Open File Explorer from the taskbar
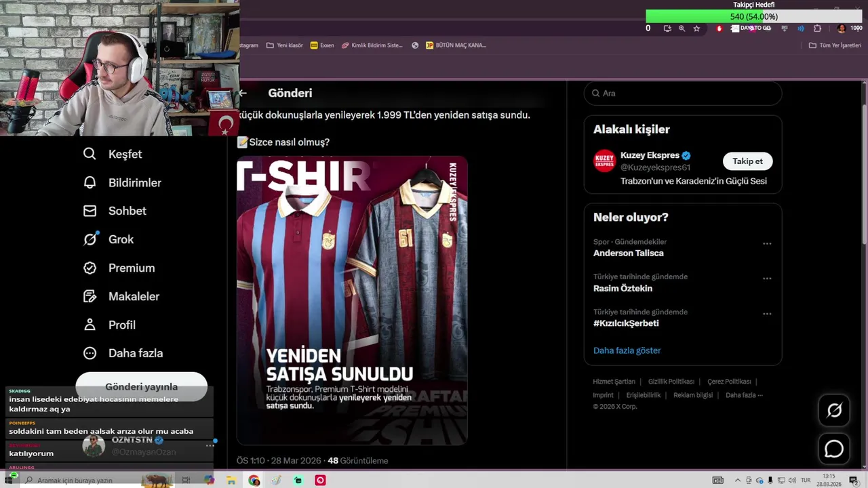The width and height of the screenshot is (868, 488). click(x=231, y=481)
